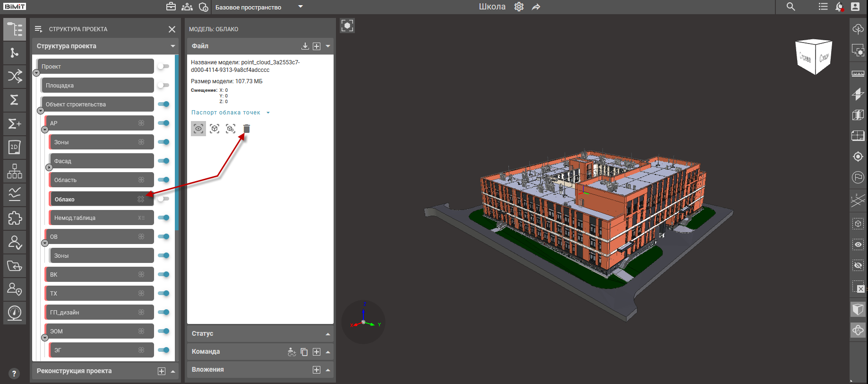Select the 2D drawing tool in left sidebar
868x384 pixels.
(x=14, y=147)
